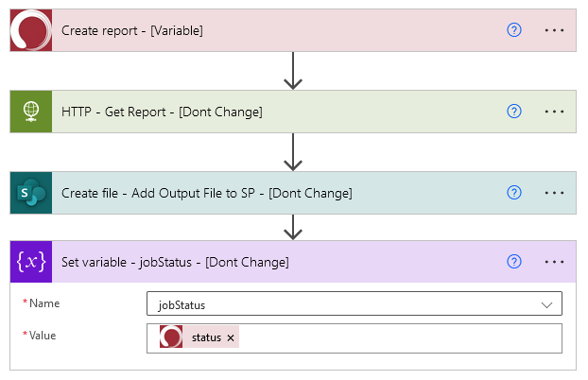588x380 pixels.
Task: Click inside the Value input field
Action: pyautogui.click(x=397, y=338)
